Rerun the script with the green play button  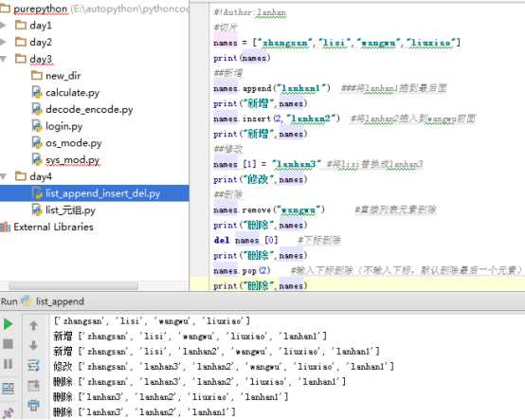coord(8,324)
